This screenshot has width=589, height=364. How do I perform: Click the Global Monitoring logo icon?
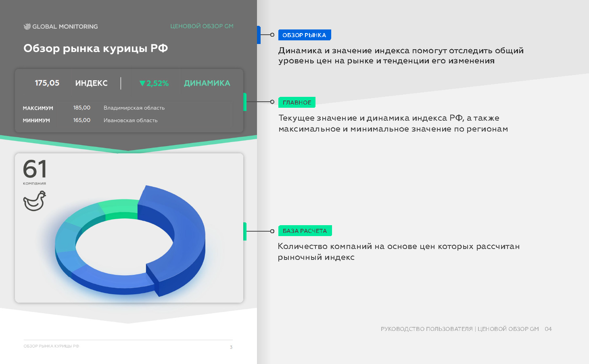point(27,27)
